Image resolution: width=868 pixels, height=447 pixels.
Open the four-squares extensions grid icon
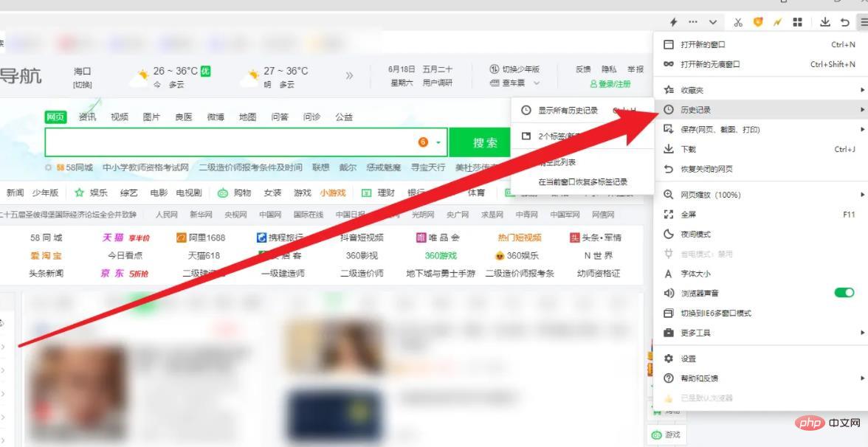798,22
